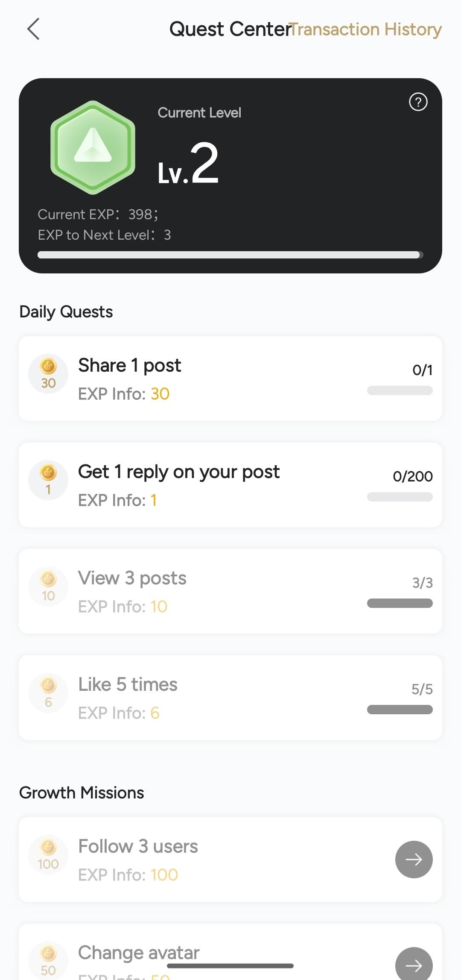461x980 pixels.
Task: Tap the 30 coin icon for Share post
Action: coord(48,373)
